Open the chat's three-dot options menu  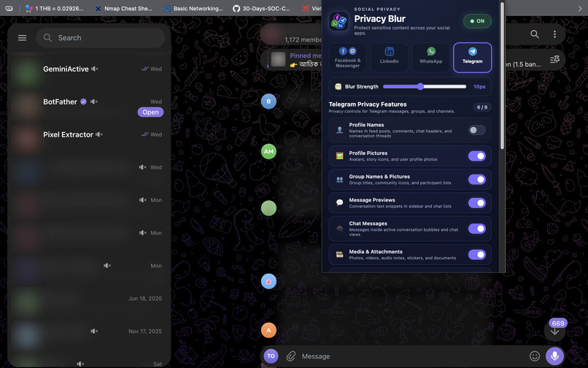pos(554,34)
